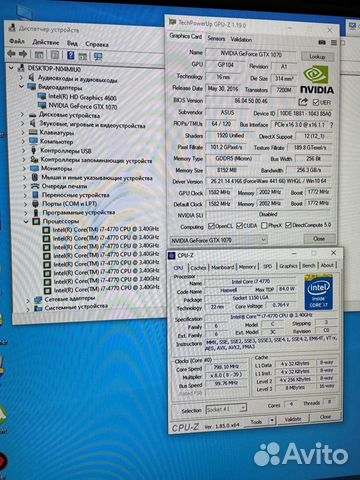
Task: Click the scan hardware monitor icon in toolbar
Action: 98,56
